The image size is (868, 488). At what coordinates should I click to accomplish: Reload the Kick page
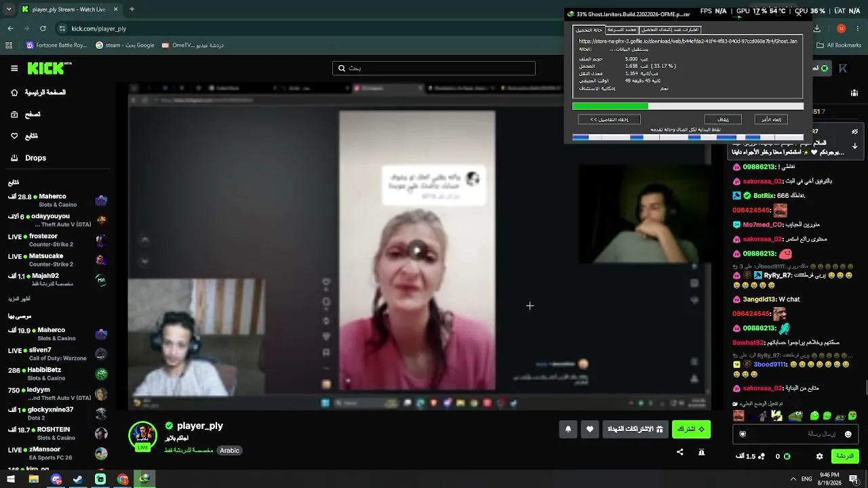[43, 28]
